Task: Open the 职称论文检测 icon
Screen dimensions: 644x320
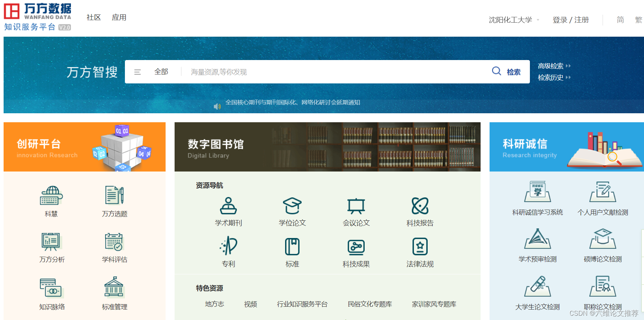Action: (603, 286)
